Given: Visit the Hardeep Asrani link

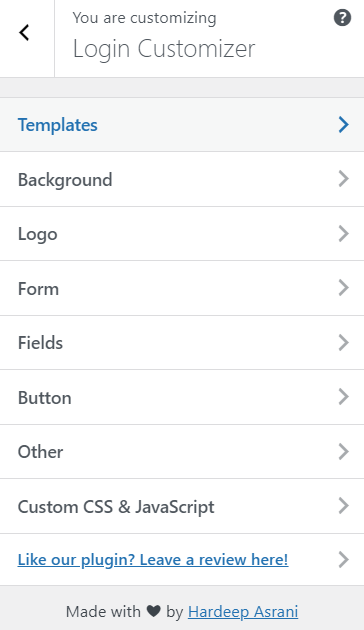Looking at the screenshot, I should click(x=243, y=612).
